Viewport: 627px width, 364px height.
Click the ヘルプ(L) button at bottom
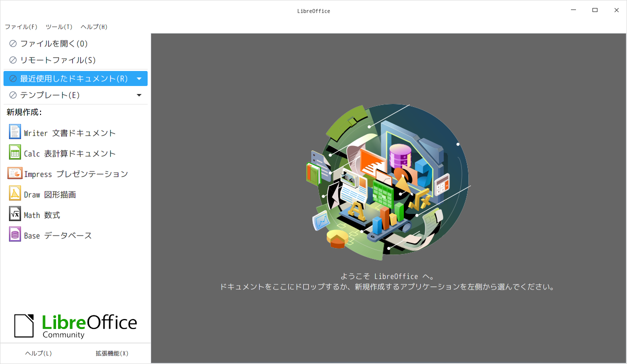[39, 353]
